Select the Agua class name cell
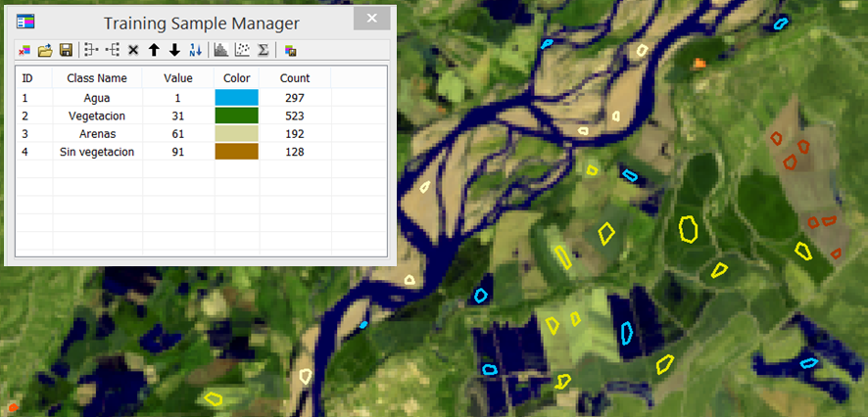The image size is (868, 417). (97, 98)
